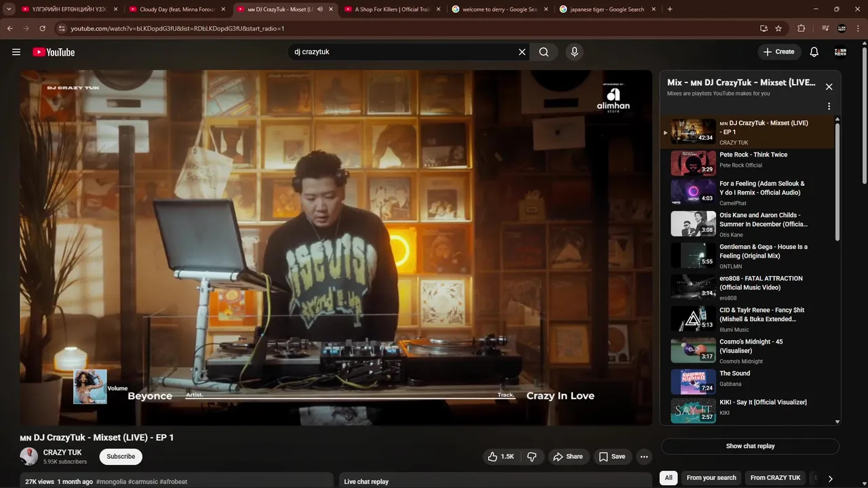Click the #carmusic hashtag
This screenshot has height=488, width=868.
(x=142, y=482)
